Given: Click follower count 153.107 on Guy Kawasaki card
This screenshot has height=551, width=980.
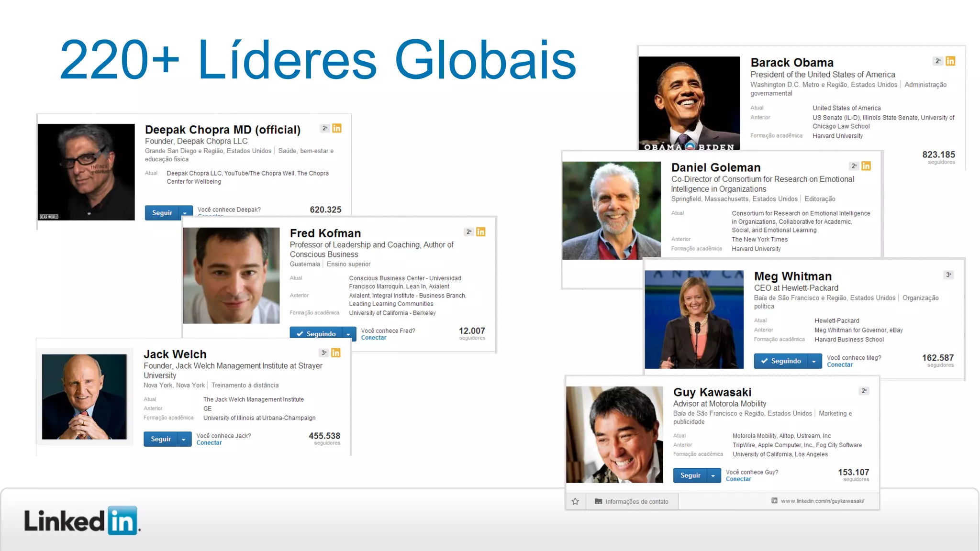Looking at the screenshot, I should (853, 472).
